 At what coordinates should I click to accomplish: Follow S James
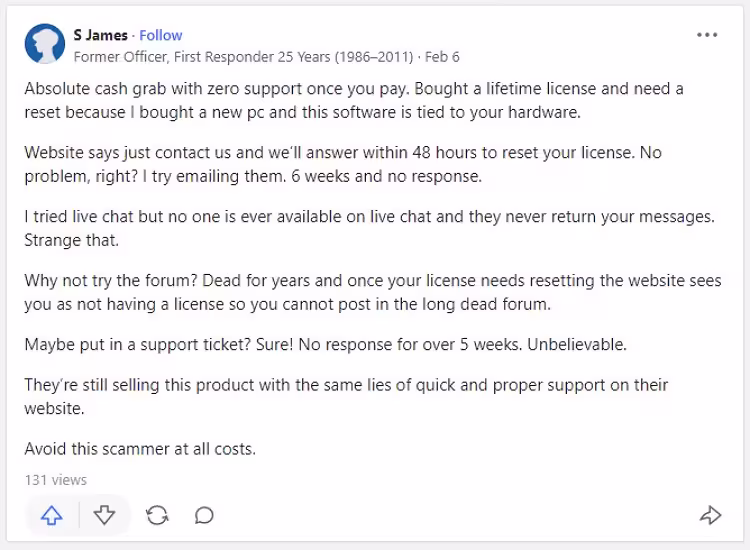[x=161, y=35]
